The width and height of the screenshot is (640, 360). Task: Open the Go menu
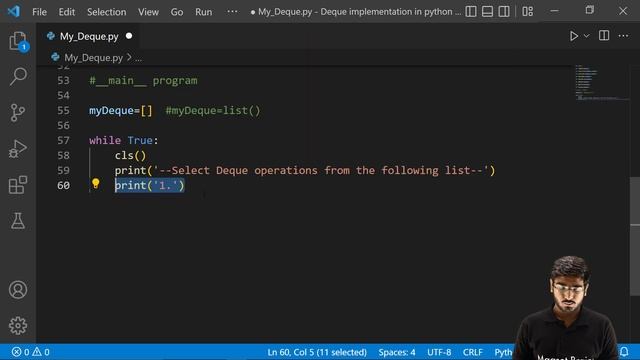177,12
